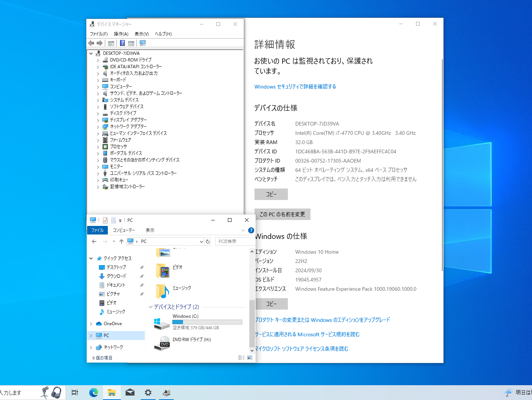Expand the ネットワーク アダプター node
This screenshot has height=400, width=532.
pyautogui.click(x=98, y=127)
